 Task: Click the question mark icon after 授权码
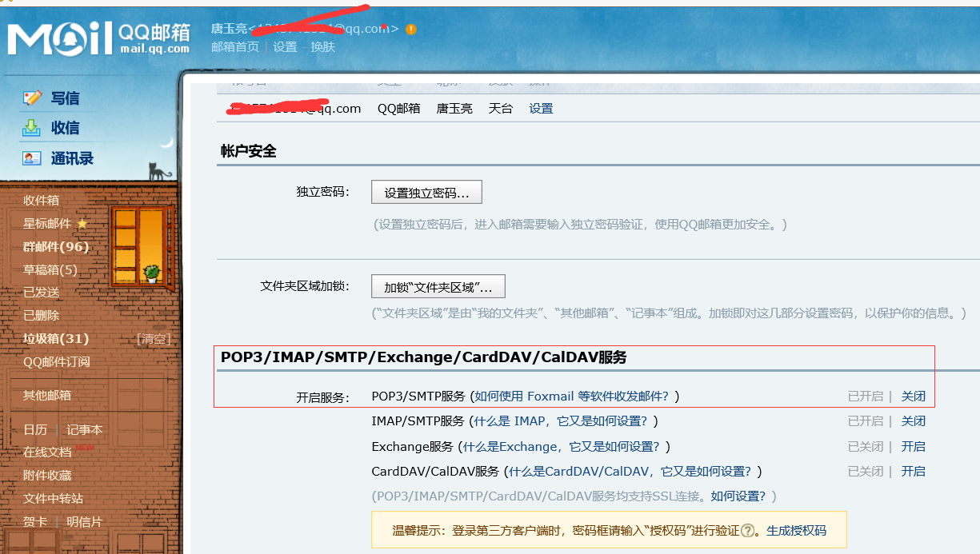[x=748, y=530]
